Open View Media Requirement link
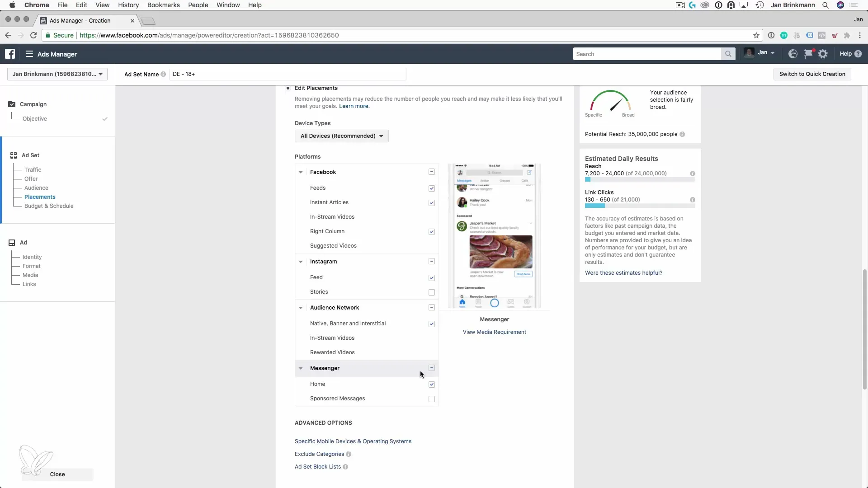 pyautogui.click(x=494, y=332)
